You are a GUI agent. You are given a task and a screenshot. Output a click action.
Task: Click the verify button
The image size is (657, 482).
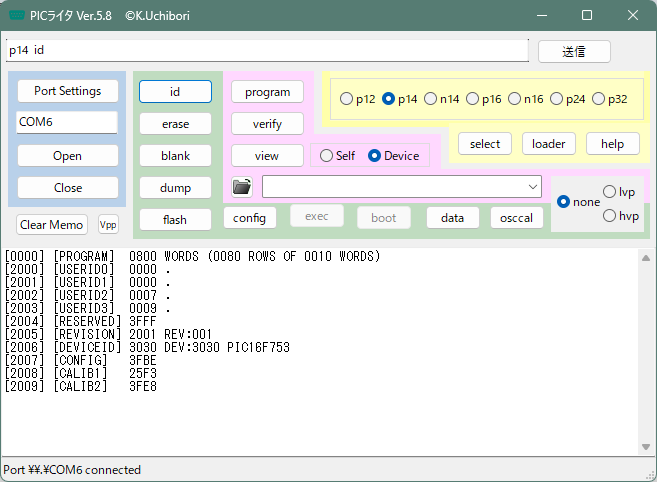pyautogui.click(x=267, y=124)
